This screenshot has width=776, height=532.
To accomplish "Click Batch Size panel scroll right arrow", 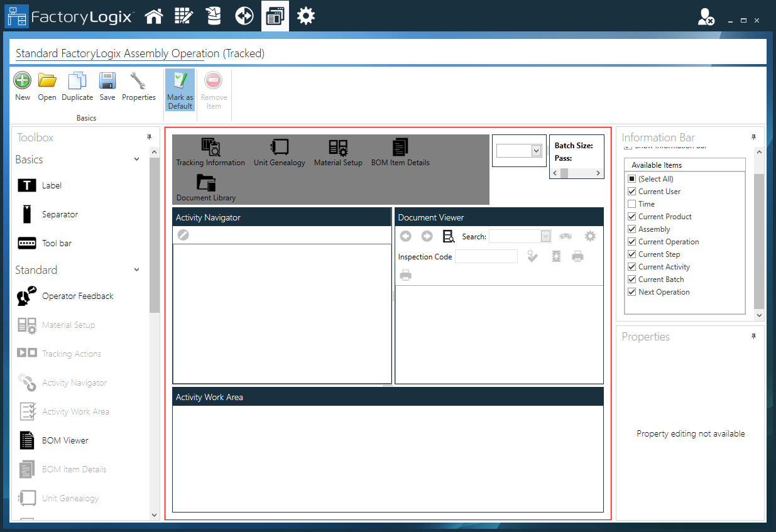I will [x=598, y=173].
